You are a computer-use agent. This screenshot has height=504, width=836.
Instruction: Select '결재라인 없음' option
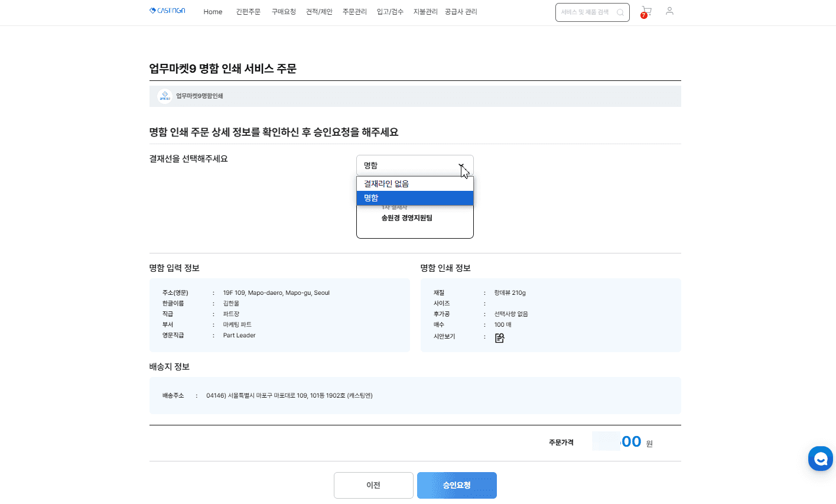(415, 184)
